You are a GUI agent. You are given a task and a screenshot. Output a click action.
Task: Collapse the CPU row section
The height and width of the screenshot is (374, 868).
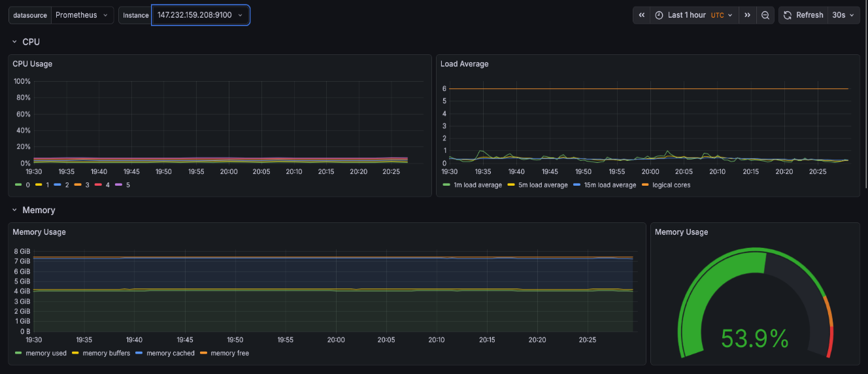point(14,42)
